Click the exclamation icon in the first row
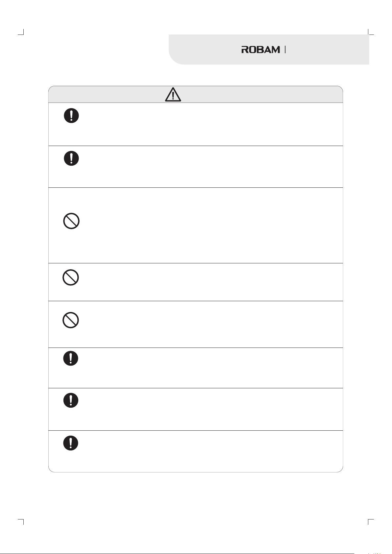Image resolution: width=392 pixels, height=554 pixels. pyautogui.click(x=71, y=116)
